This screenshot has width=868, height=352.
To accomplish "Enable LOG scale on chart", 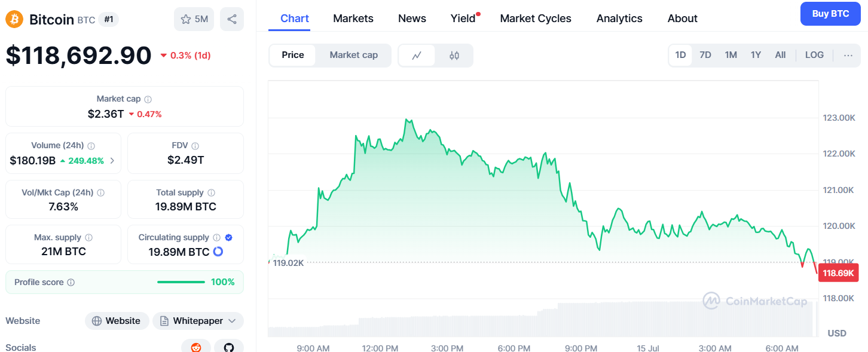I will coord(814,55).
